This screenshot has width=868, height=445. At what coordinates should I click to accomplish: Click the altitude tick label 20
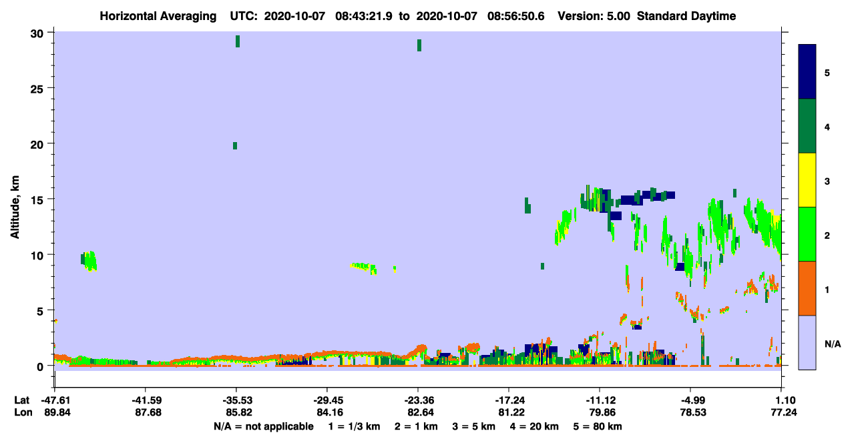pos(38,144)
